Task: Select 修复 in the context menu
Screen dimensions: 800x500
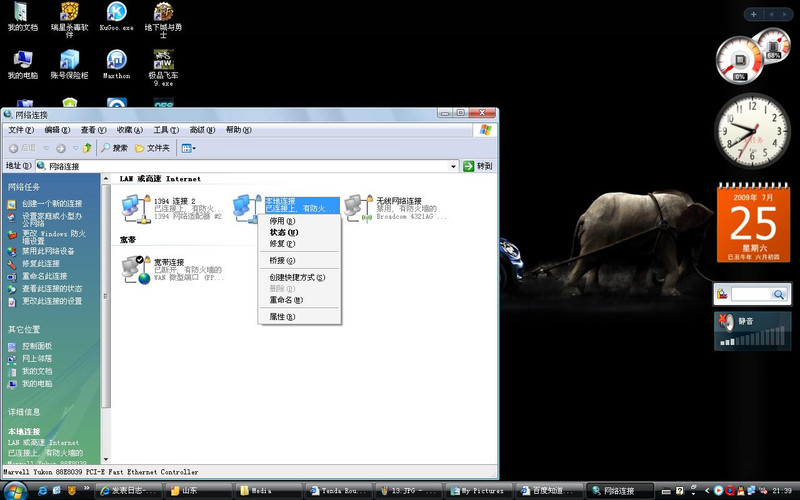Action: (299, 244)
